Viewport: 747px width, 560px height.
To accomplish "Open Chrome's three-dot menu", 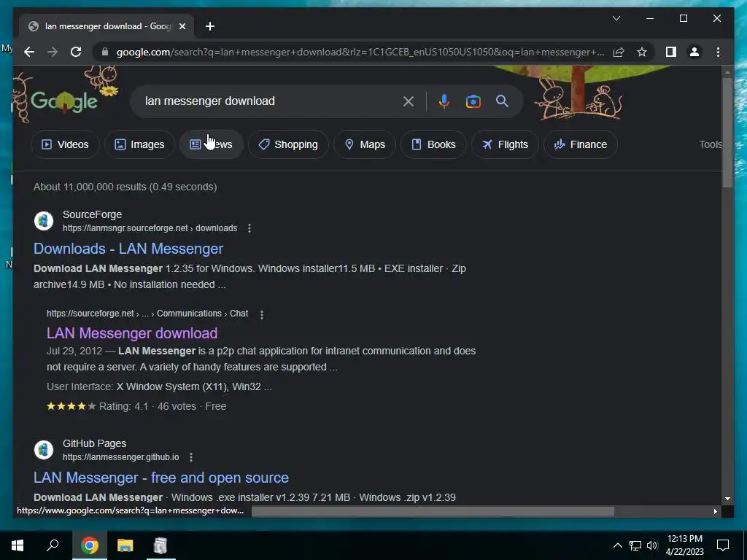I will click(x=718, y=52).
